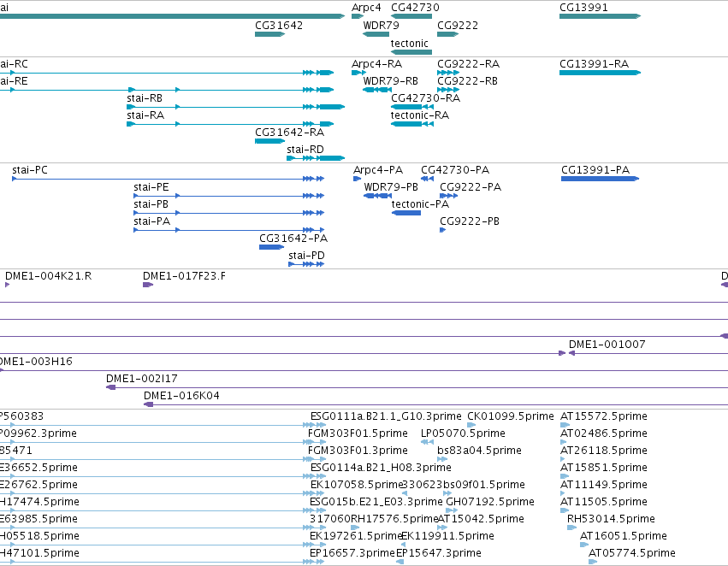Select the stai-RA transcript label
728x566 pixels.
[145, 115]
